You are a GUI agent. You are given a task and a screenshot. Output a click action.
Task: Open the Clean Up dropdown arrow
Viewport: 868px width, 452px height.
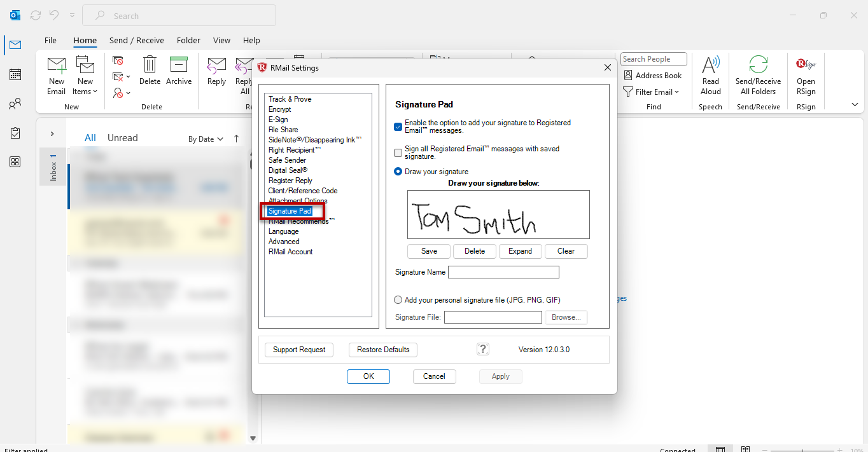pos(128,77)
